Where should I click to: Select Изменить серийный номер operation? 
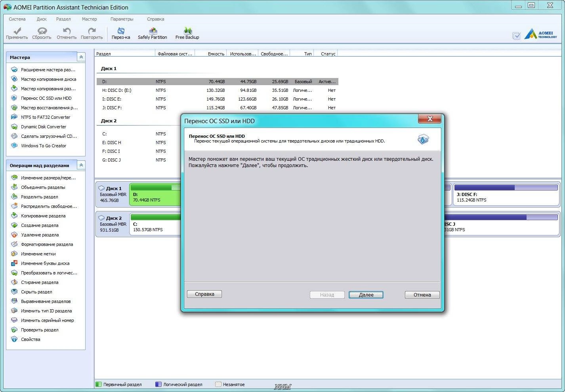(x=42, y=320)
